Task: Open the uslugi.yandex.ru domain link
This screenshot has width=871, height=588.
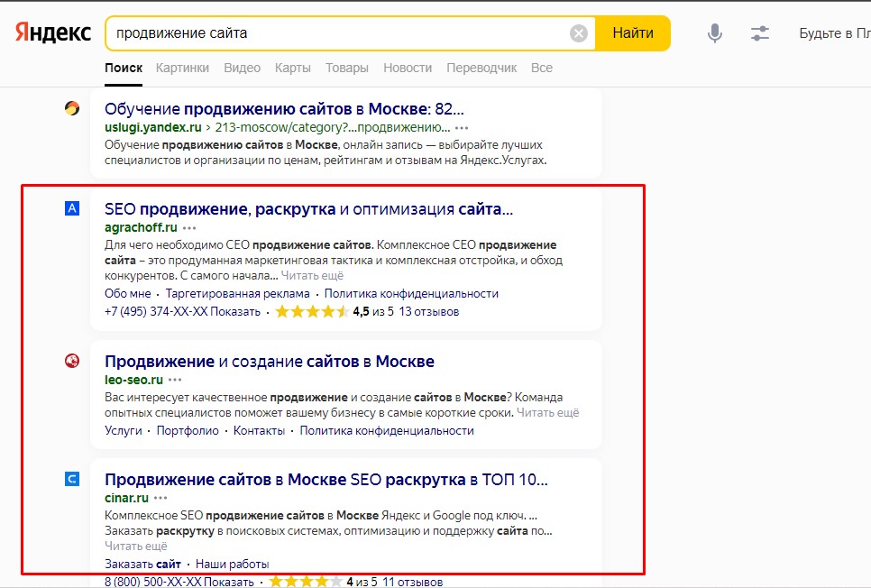Action: tap(152, 127)
